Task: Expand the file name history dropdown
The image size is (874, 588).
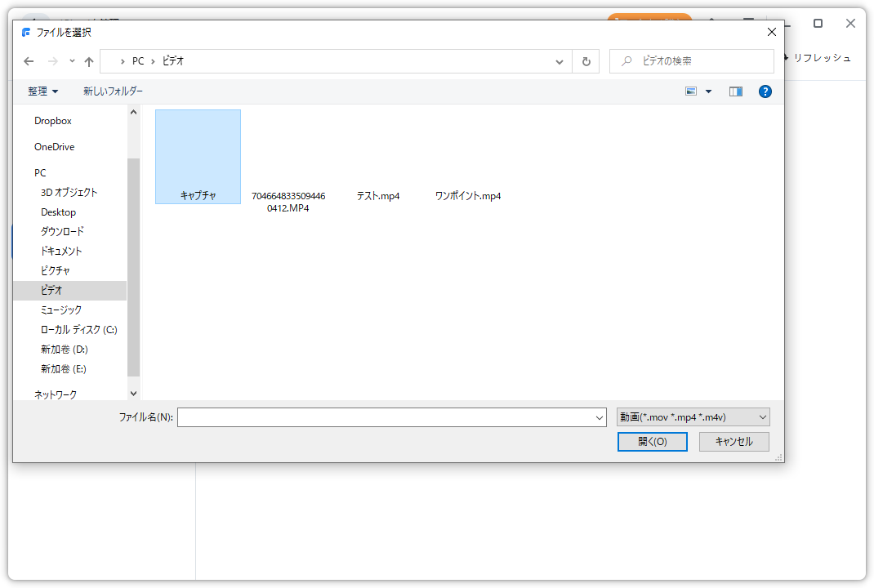Action: point(600,417)
